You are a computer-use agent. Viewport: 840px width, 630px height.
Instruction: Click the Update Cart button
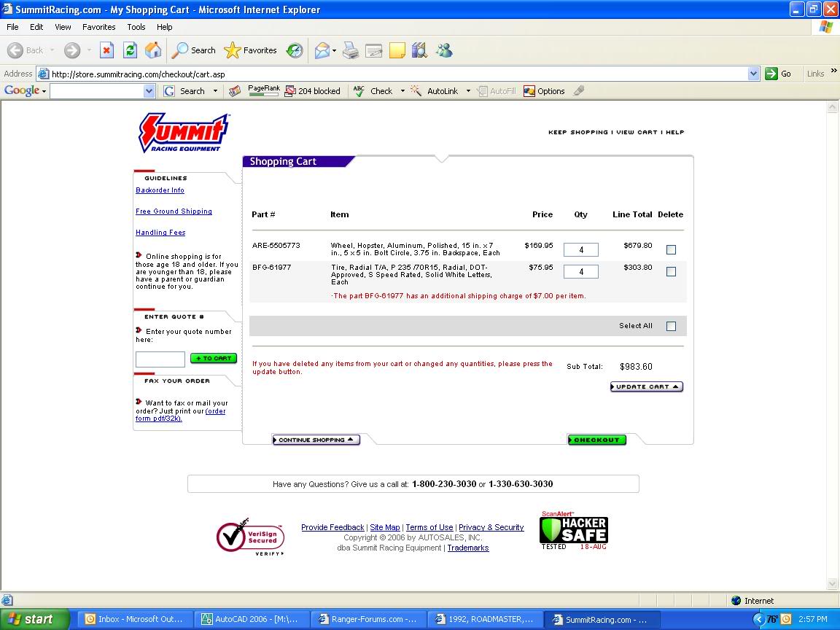pos(647,386)
